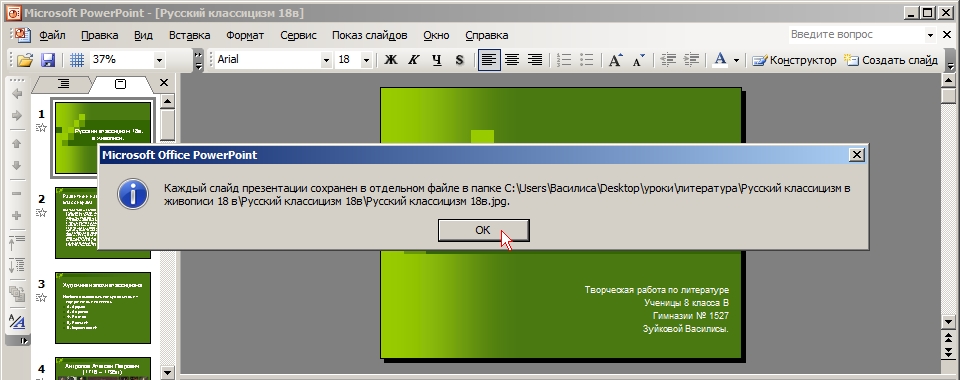
Task: Apply text shadow S icon
Action: pyautogui.click(x=460, y=60)
